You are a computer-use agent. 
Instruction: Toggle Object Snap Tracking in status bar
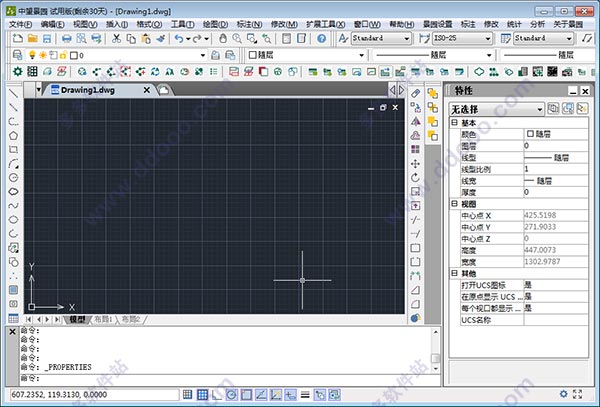tap(261, 394)
